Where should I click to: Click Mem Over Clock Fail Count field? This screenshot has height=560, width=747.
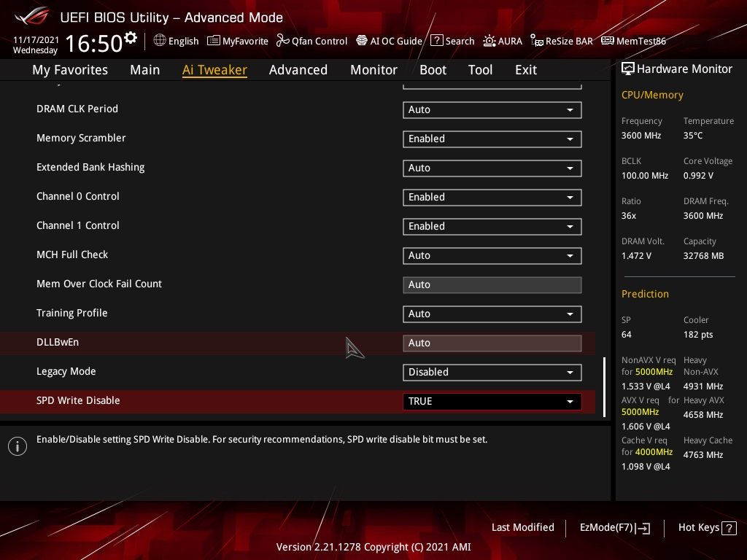point(492,285)
